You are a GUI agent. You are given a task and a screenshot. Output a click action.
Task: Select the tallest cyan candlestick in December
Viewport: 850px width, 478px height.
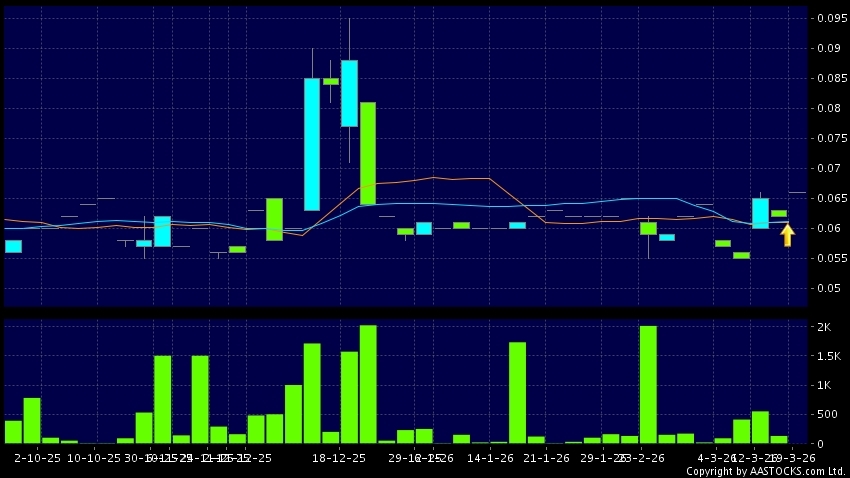(312, 144)
